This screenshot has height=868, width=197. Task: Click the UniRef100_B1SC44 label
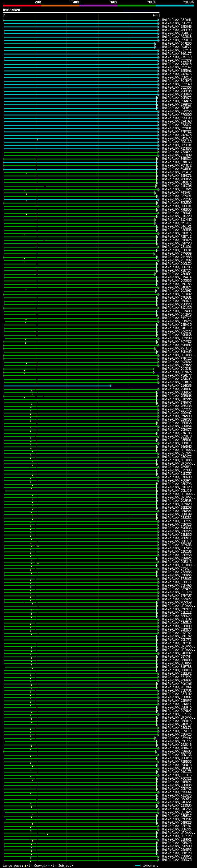[x=177, y=792]
